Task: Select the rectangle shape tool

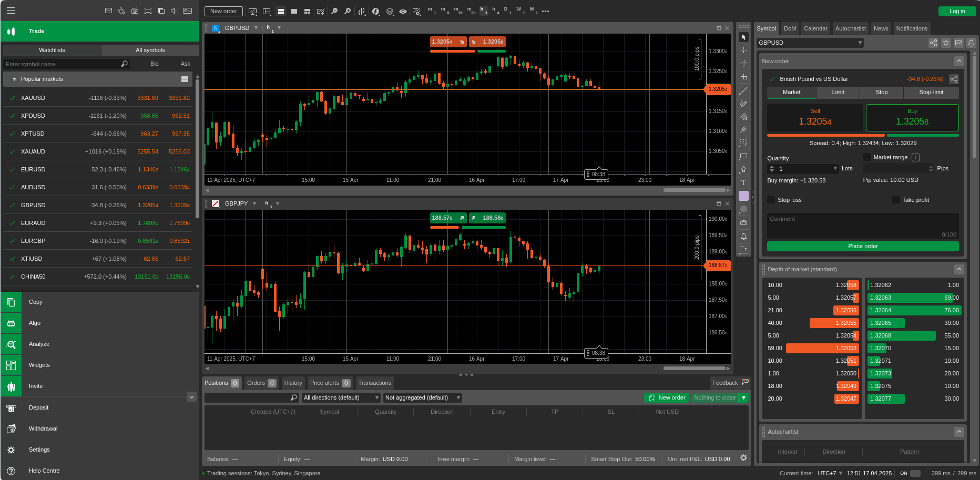Action: (x=743, y=156)
